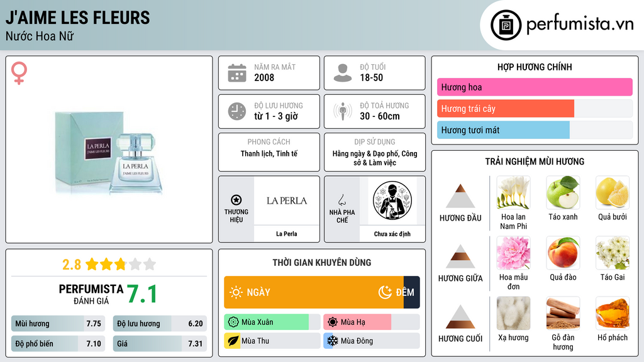Click the Mùi hương 7.75 score bar
The image size is (644, 362).
pyautogui.click(x=58, y=324)
